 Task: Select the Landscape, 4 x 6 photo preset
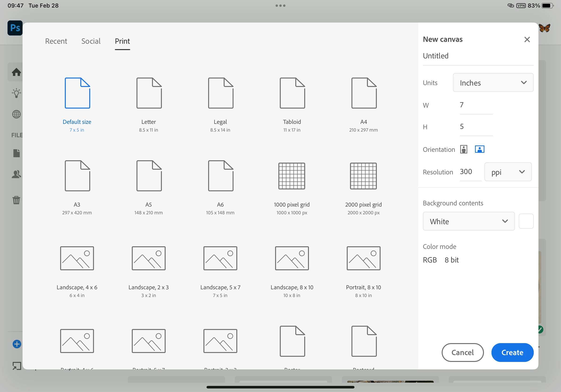(x=77, y=258)
